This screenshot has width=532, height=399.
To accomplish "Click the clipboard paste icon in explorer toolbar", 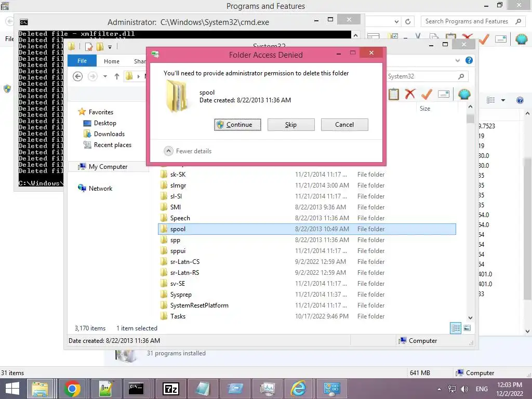I will [x=394, y=94].
